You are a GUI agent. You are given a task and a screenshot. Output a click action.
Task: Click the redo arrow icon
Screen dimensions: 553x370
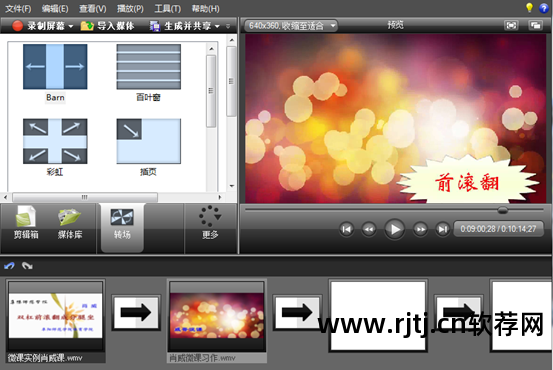click(27, 265)
